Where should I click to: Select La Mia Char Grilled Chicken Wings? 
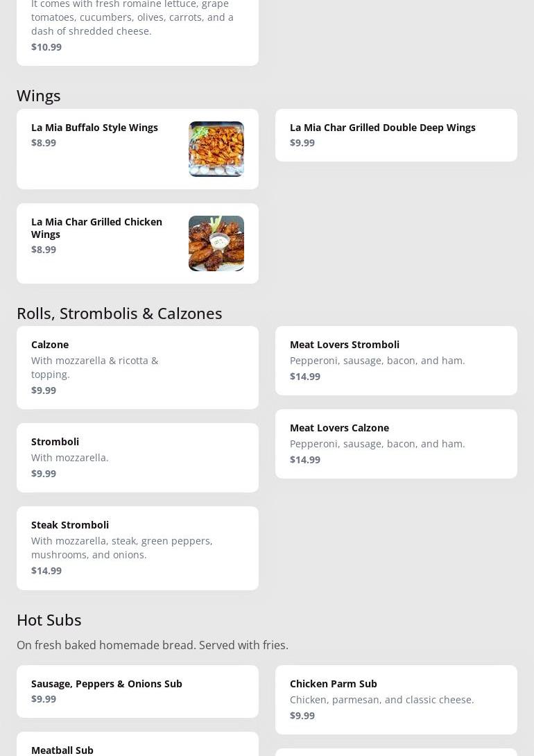(x=96, y=227)
